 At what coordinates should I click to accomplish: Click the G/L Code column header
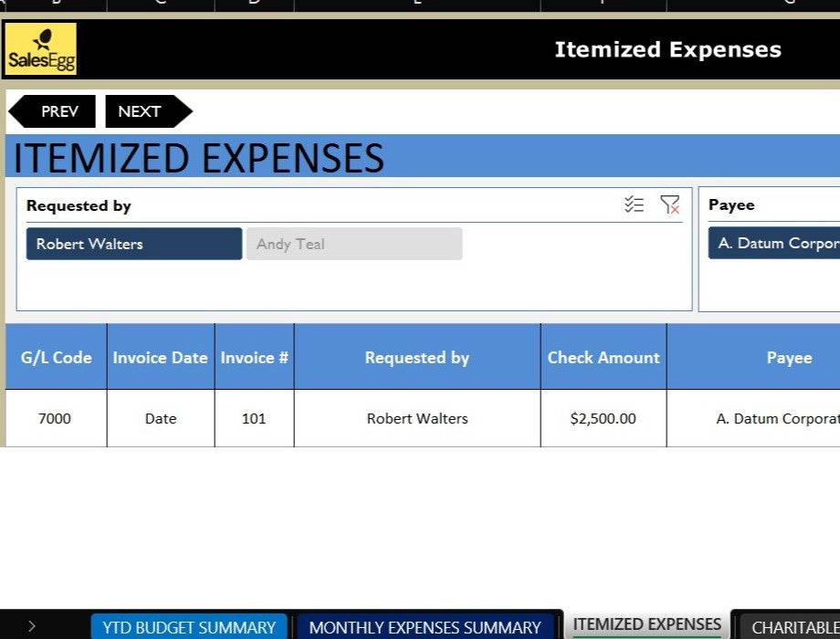[x=57, y=358]
